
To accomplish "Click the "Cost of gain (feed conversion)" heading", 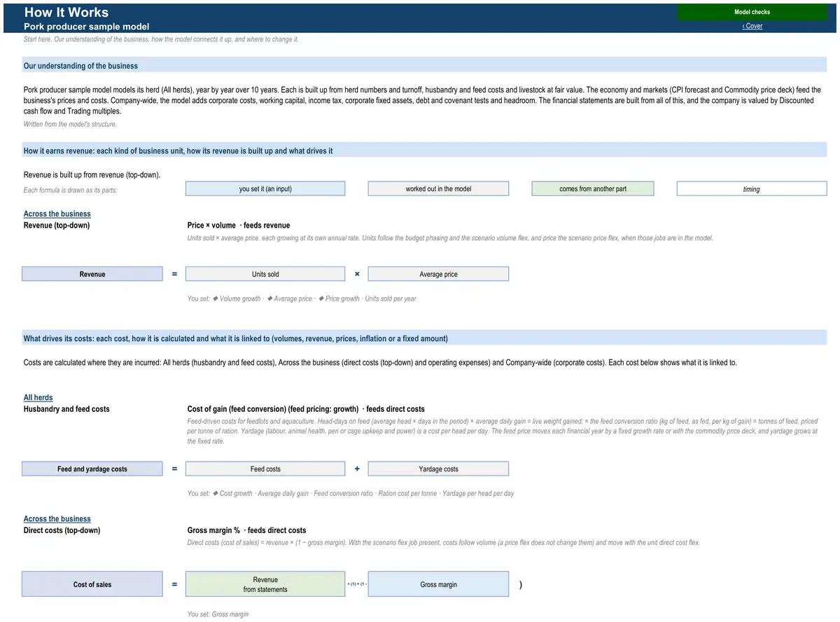I will (306, 409).
